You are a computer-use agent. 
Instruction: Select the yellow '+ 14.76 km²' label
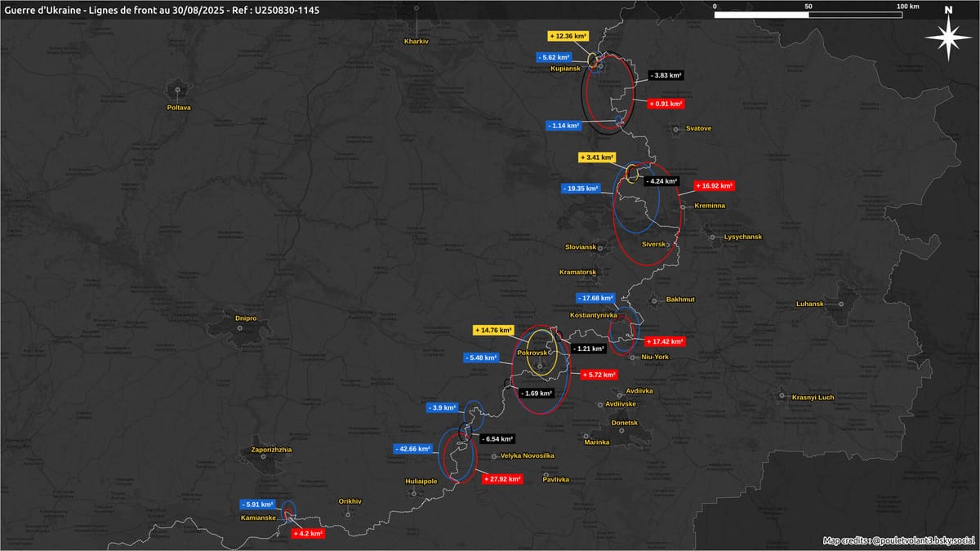click(x=493, y=331)
